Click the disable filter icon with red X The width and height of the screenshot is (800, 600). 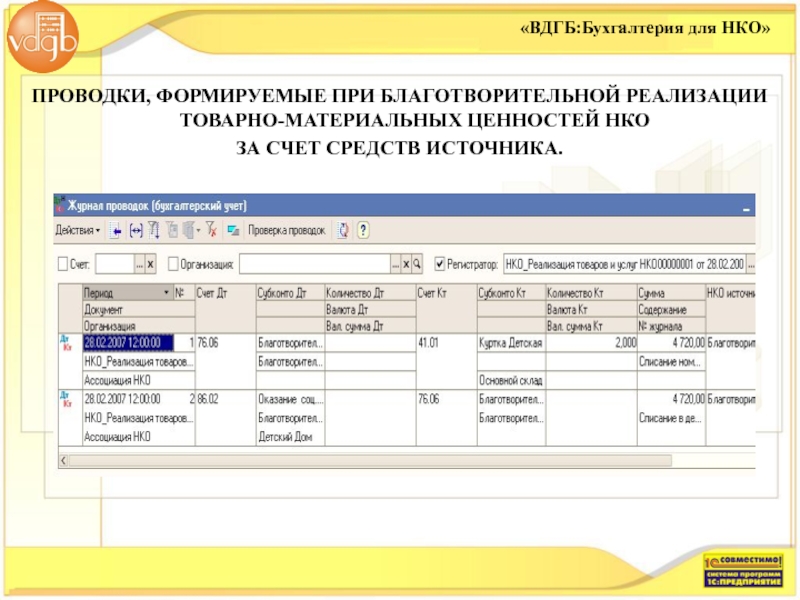point(211,231)
